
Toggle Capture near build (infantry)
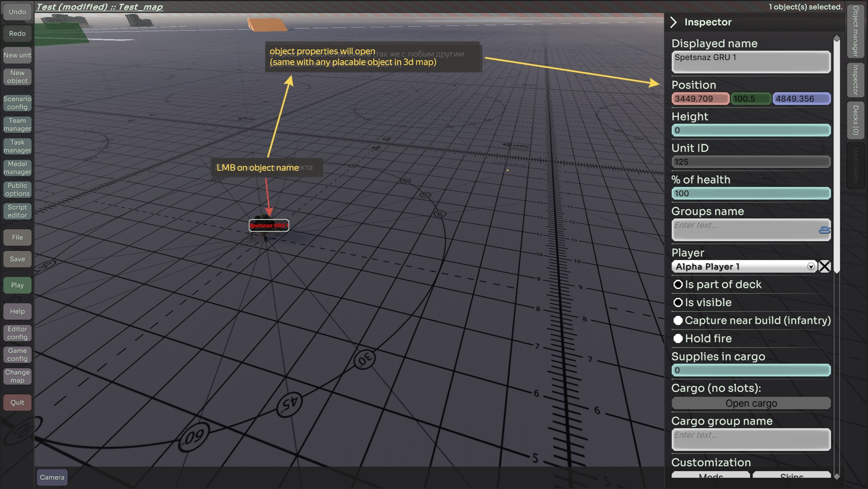pos(678,321)
